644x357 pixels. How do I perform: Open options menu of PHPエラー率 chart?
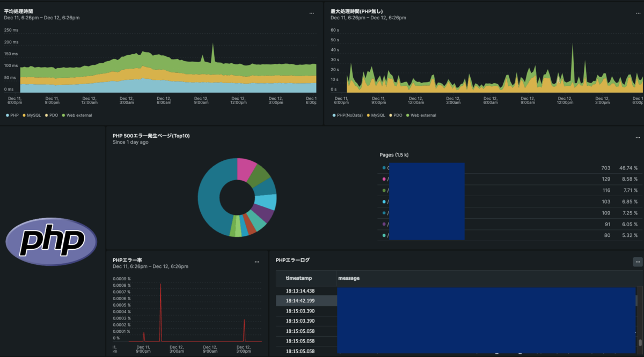257,262
